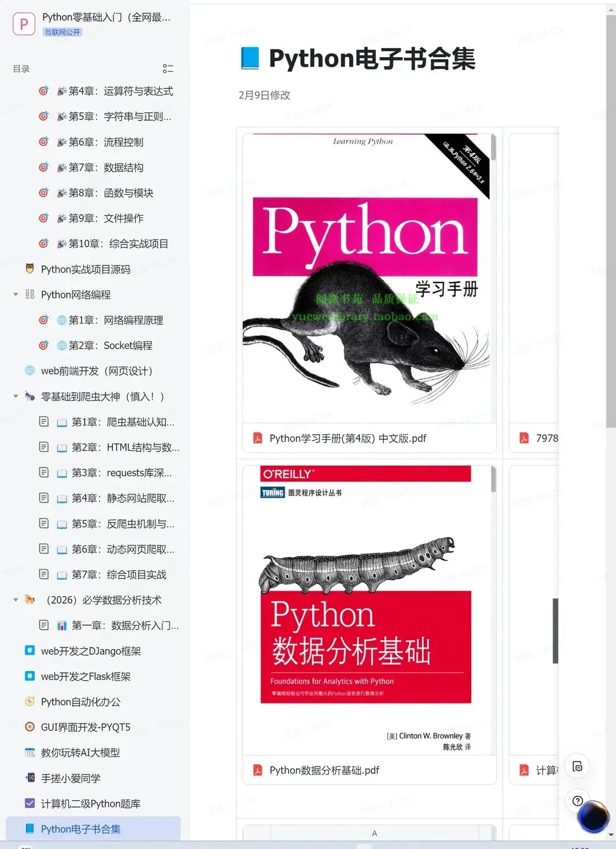Screen dimensions: 616x849
Task: Click the page vertical scrollbar thumb
Action: coord(611,223)
